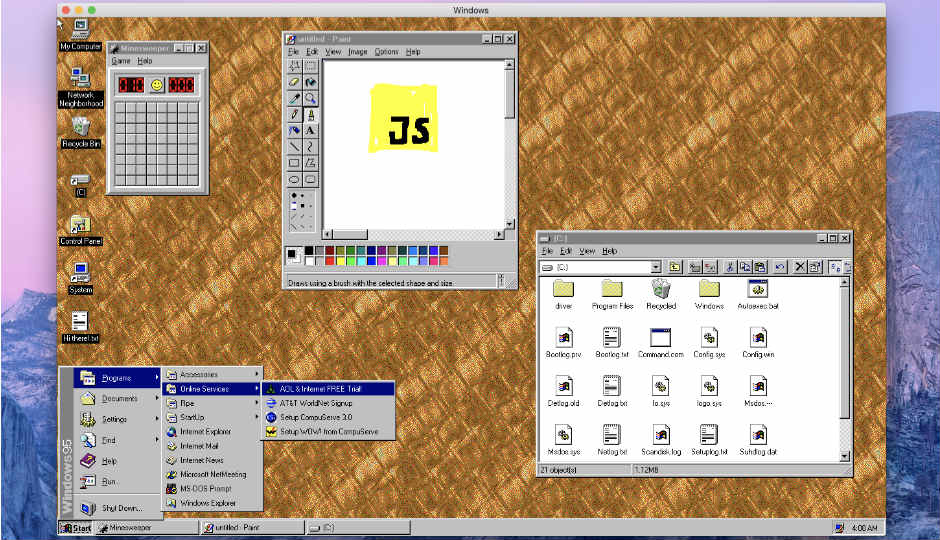The image size is (940, 540).
Task: Select the Control Panel desktop icon
Action: point(80,230)
